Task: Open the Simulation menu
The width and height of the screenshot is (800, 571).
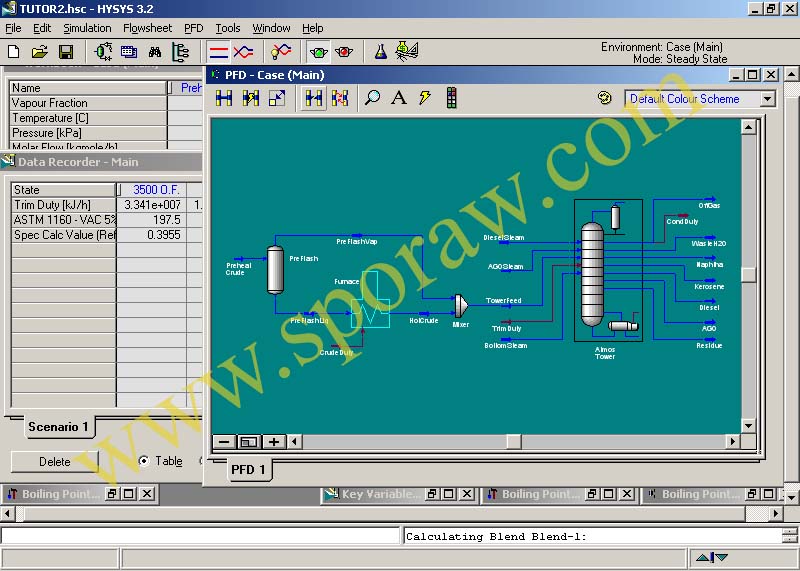Action: click(x=87, y=28)
